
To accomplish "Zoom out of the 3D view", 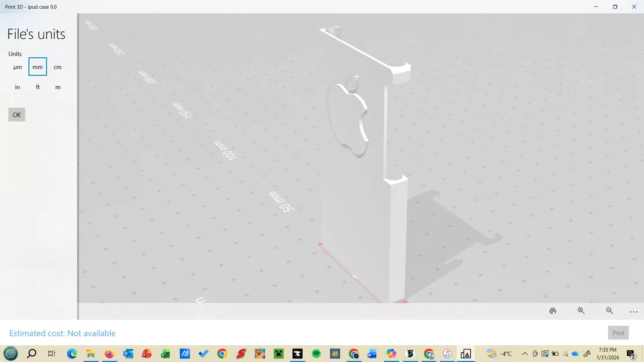I will [609, 310].
